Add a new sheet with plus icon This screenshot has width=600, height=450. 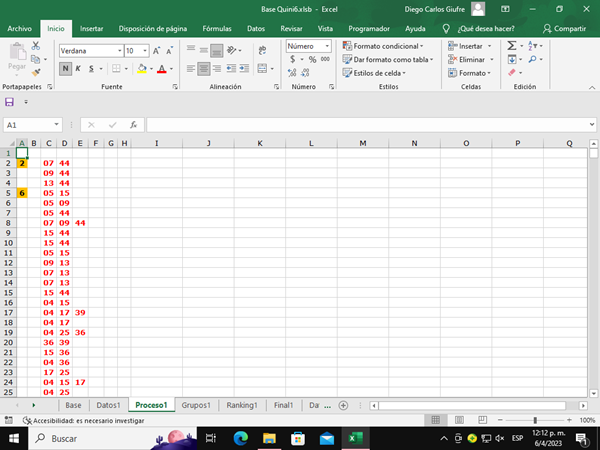click(x=343, y=405)
